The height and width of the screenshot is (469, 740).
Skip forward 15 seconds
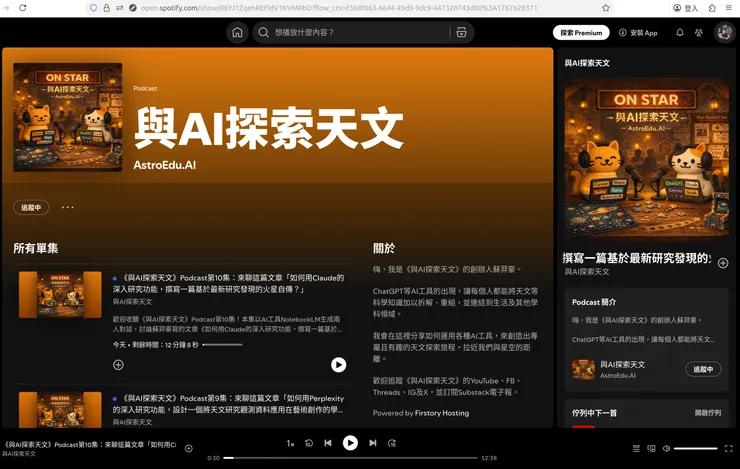pos(392,443)
